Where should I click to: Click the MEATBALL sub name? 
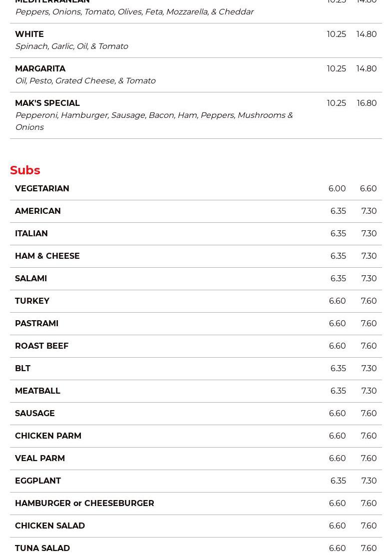pyautogui.click(x=37, y=391)
